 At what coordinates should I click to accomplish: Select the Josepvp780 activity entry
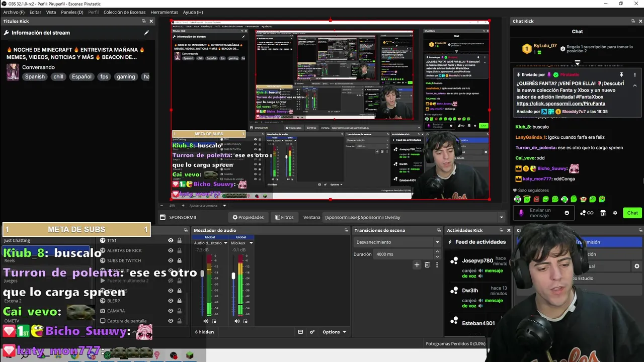pyautogui.click(x=478, y=268)
